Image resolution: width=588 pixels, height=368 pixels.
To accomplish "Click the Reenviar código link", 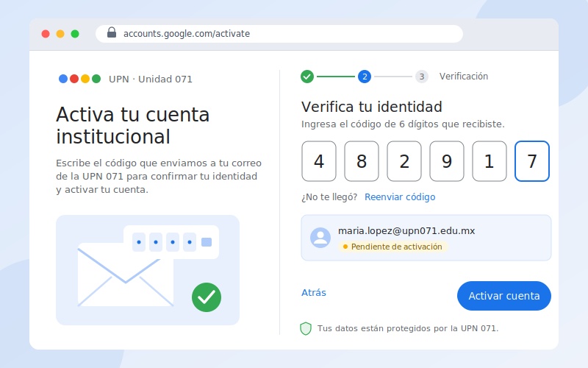I will point(400,197).
